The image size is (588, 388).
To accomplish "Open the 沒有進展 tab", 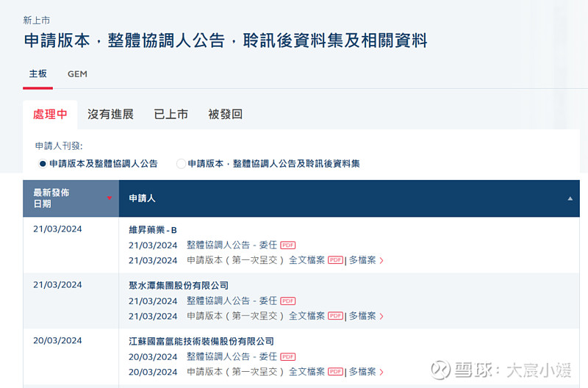I will 111,115.
